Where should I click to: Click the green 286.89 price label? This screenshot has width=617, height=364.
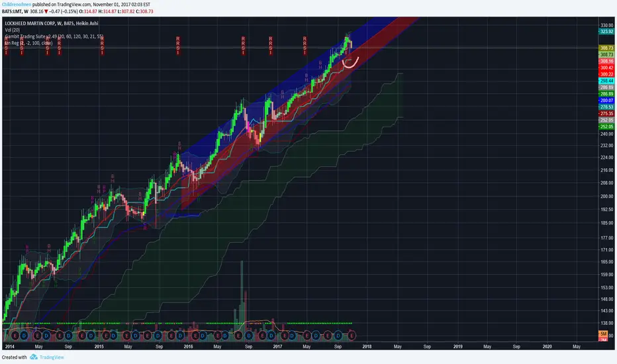coord(606,94)
